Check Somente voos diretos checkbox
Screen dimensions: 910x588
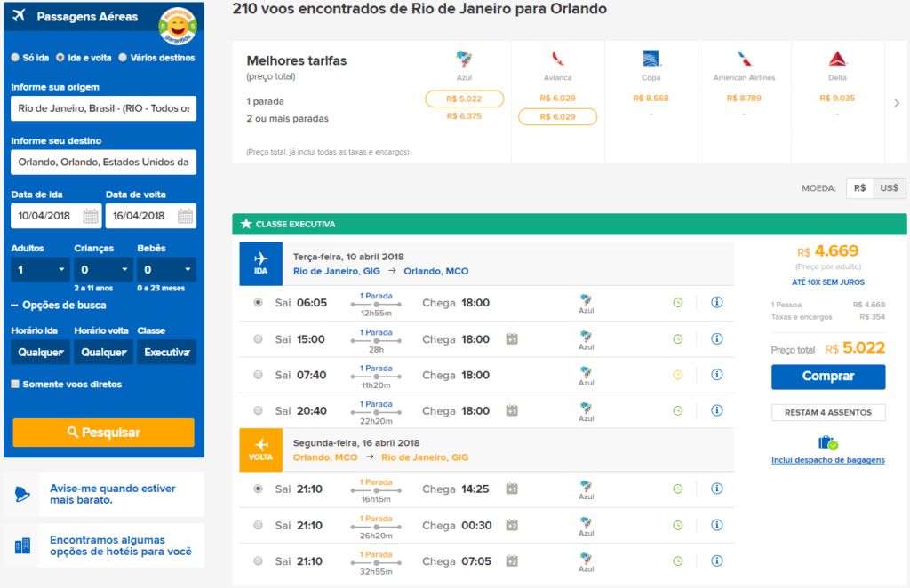pos(15,384)
